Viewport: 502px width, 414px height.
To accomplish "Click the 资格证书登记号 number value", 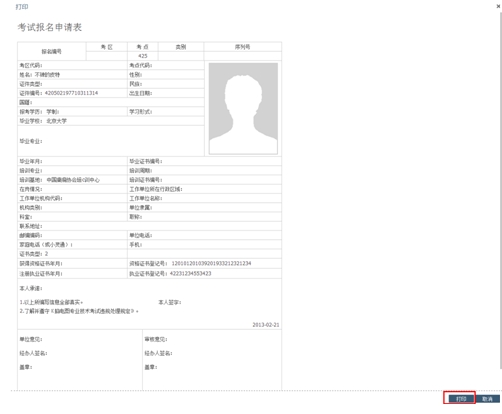I will point(211,263).
